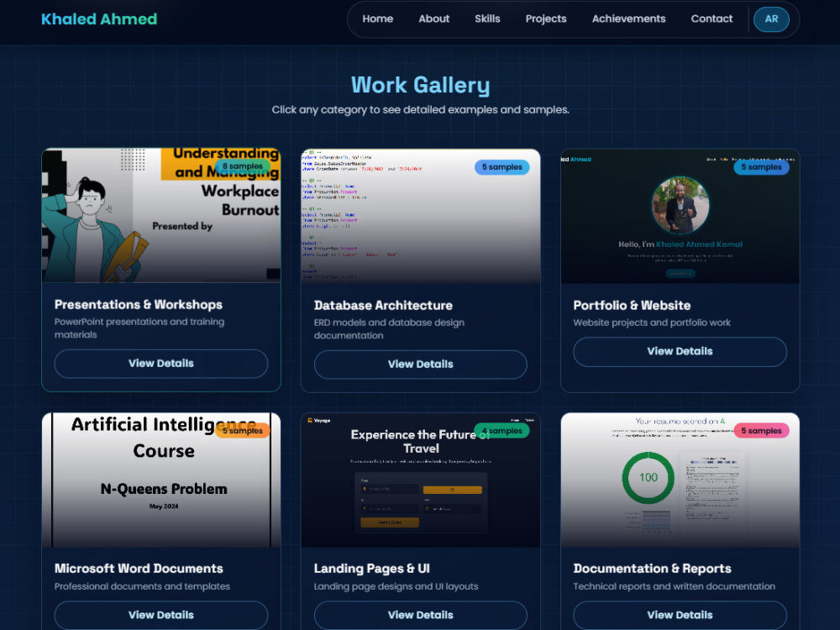
Task: Open the resume score 100 thumbnail
Action: [680, 480]
